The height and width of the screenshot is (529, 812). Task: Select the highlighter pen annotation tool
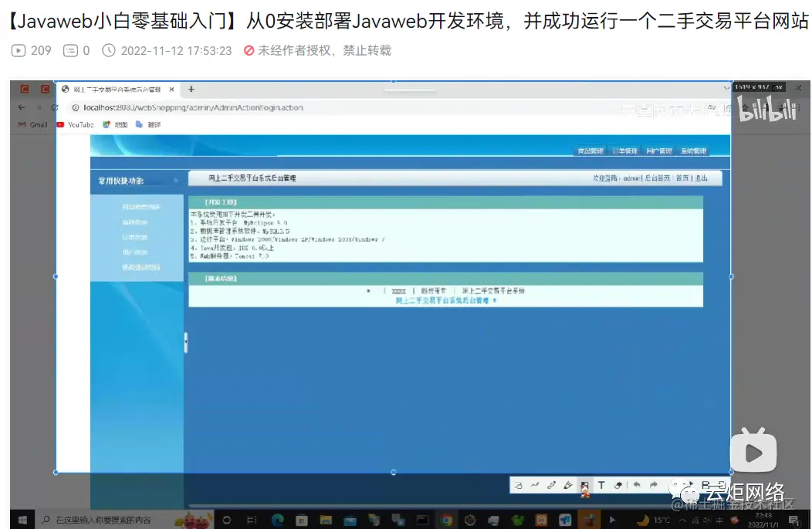coord(569,484)
